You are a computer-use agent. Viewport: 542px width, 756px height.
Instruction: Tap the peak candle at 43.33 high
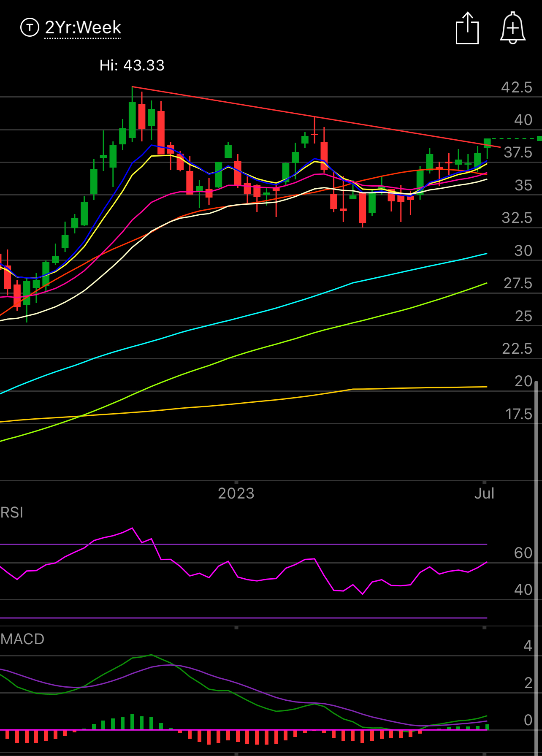[x=132, y=114]
